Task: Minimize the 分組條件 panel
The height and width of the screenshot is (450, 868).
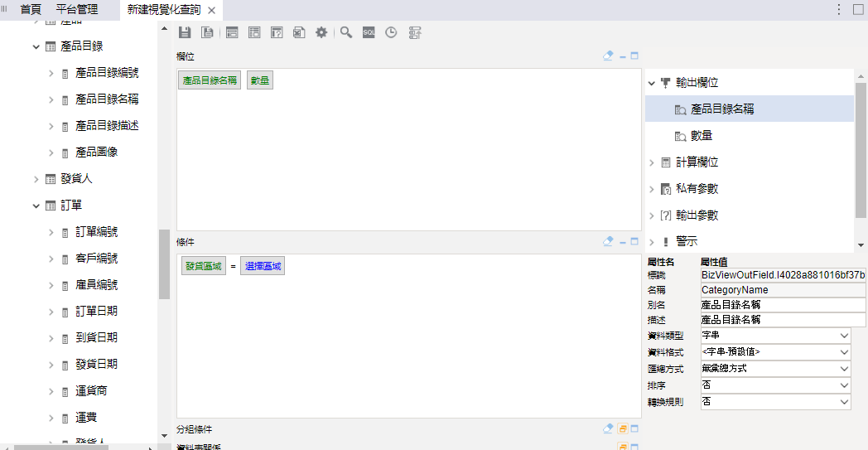Action: pyautogui.click(x=622, y=429)
